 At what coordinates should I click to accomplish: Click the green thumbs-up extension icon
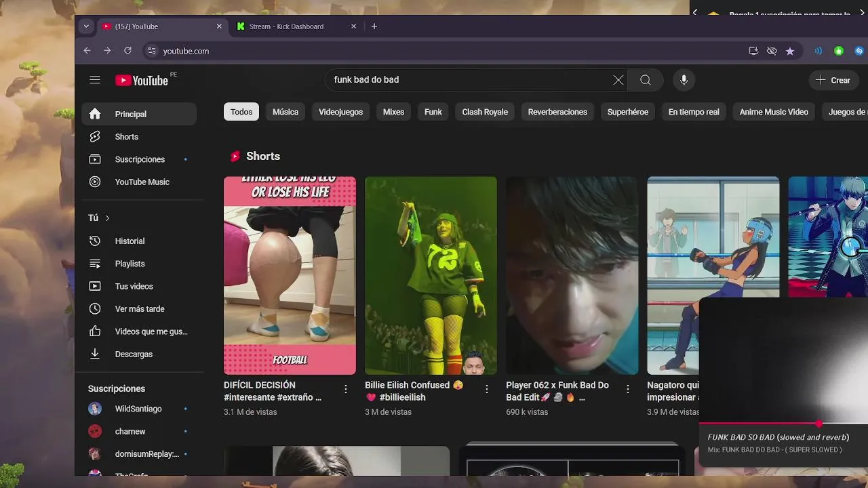point(839,51)
